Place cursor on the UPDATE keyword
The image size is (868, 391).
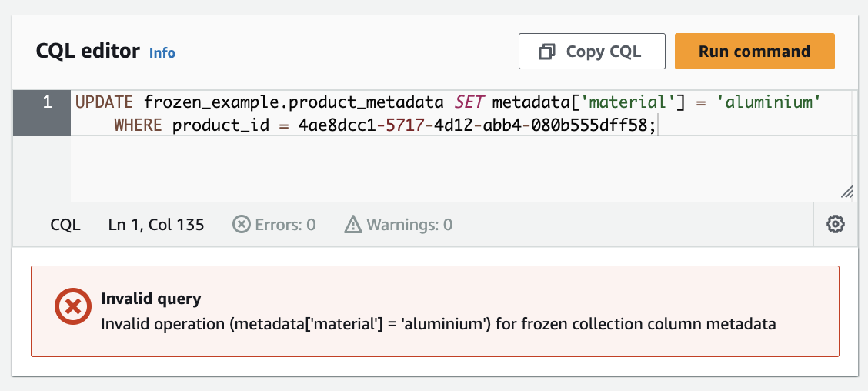pyautogui.click(x=105, y=102)
